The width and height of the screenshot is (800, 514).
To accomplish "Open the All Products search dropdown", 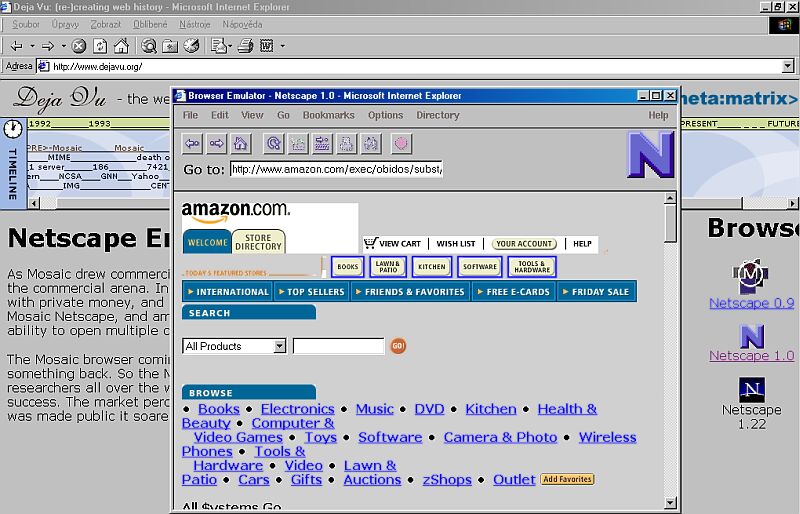I will pos(279,346).
